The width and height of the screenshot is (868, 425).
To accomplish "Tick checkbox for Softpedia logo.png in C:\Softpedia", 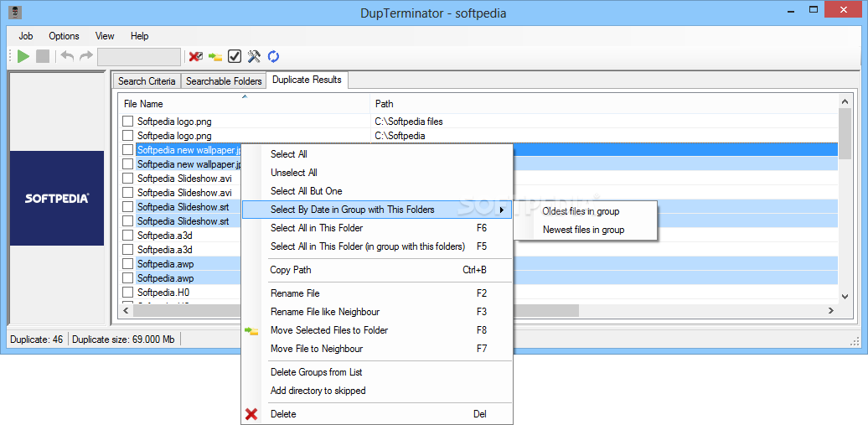I will [x=128, y=135].
